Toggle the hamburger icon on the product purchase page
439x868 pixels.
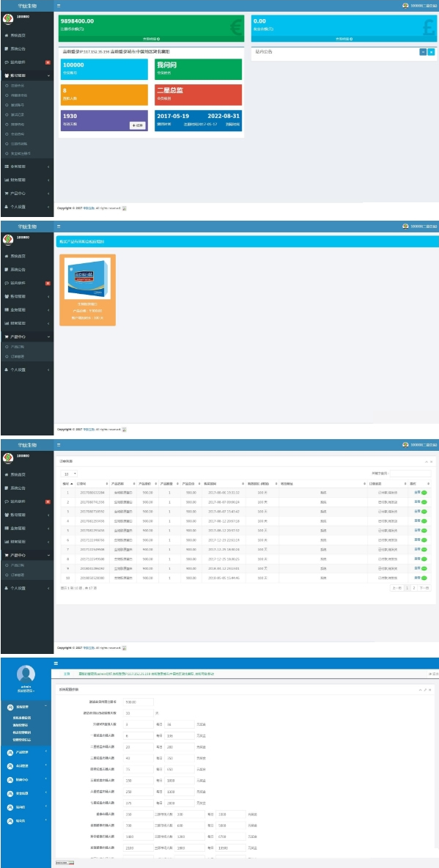(59, 227)
